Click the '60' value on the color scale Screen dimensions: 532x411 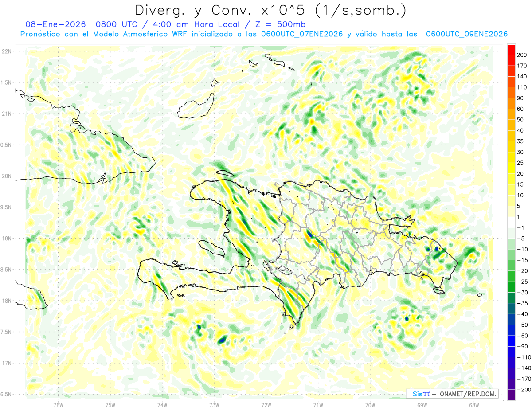pos(521,109)
